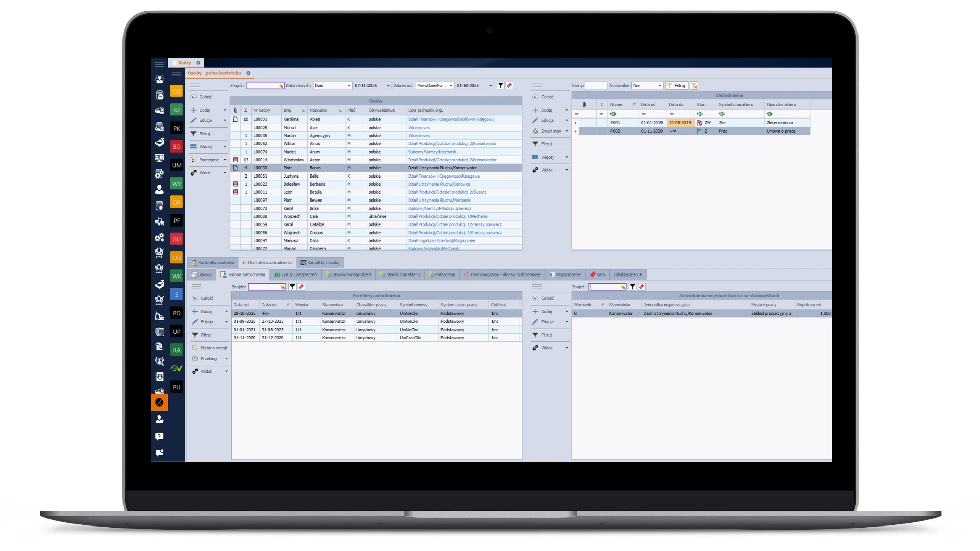Open the Wiceprezes link for Michał Acer
980x551 pixels.
click(x=419, y=128)
